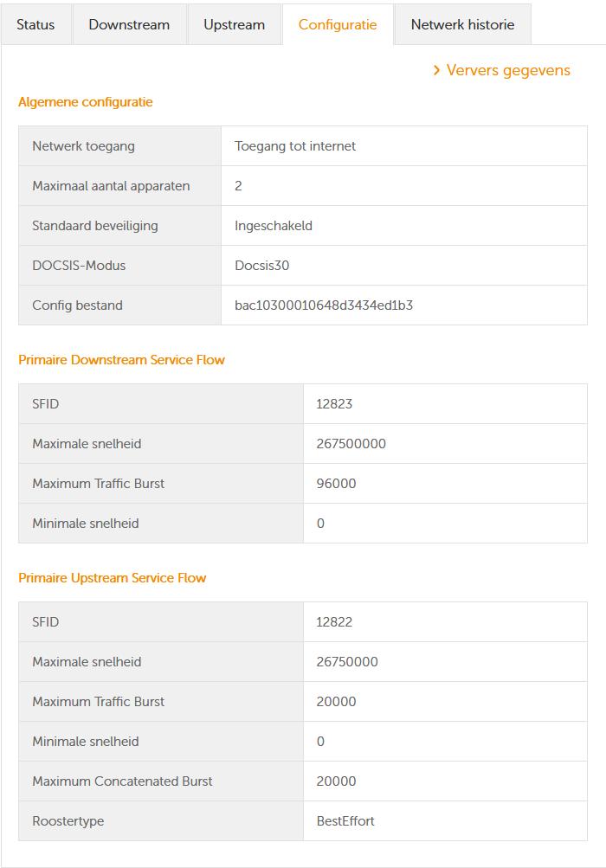Click the BestEffort Roostertype value
This screenshot has width=606, height=868.
(x=345, y=821)
